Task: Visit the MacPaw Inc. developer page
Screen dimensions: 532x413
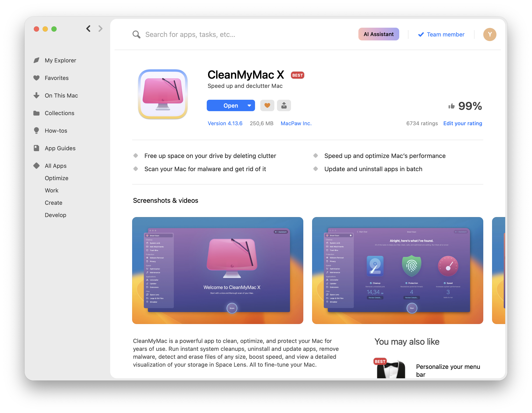Action: click(x=296, y=123)
